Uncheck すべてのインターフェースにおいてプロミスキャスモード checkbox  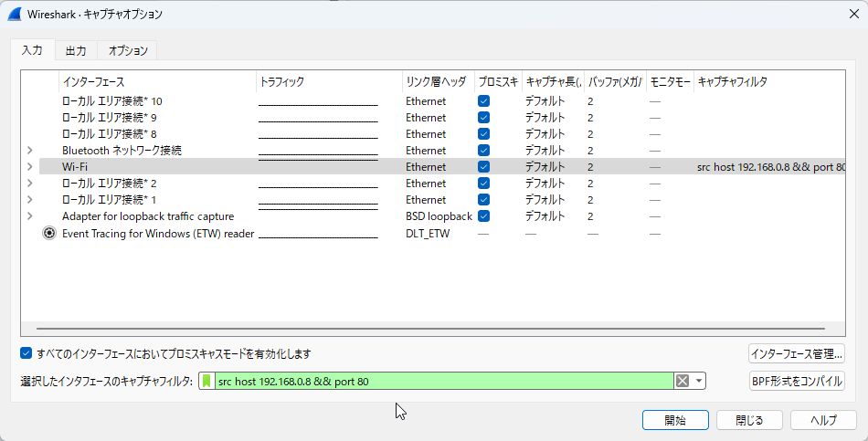tap(26, 353)
